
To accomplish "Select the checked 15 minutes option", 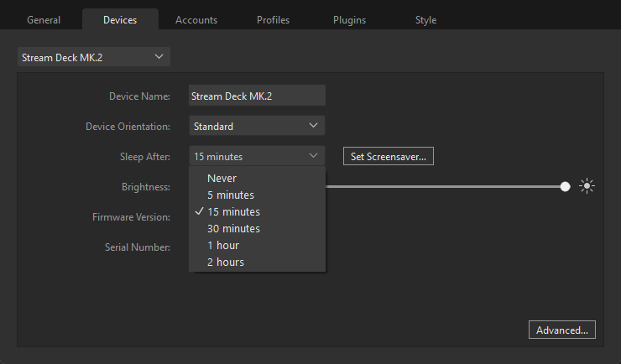I will tap(257, 211).
